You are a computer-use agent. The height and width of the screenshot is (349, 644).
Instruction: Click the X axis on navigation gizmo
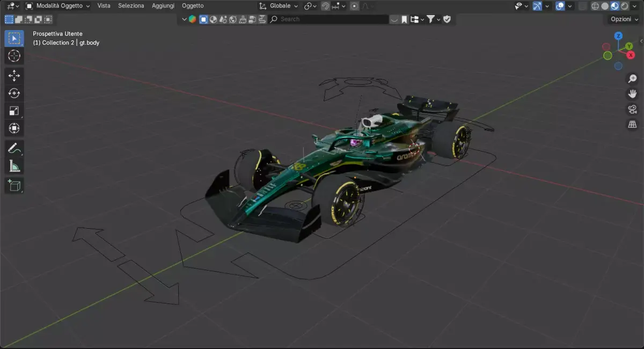tap(630, 55)
